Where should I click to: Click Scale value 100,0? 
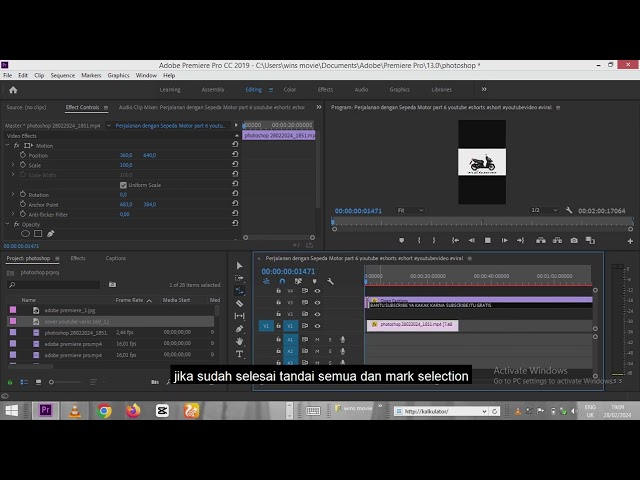[126, 165]
